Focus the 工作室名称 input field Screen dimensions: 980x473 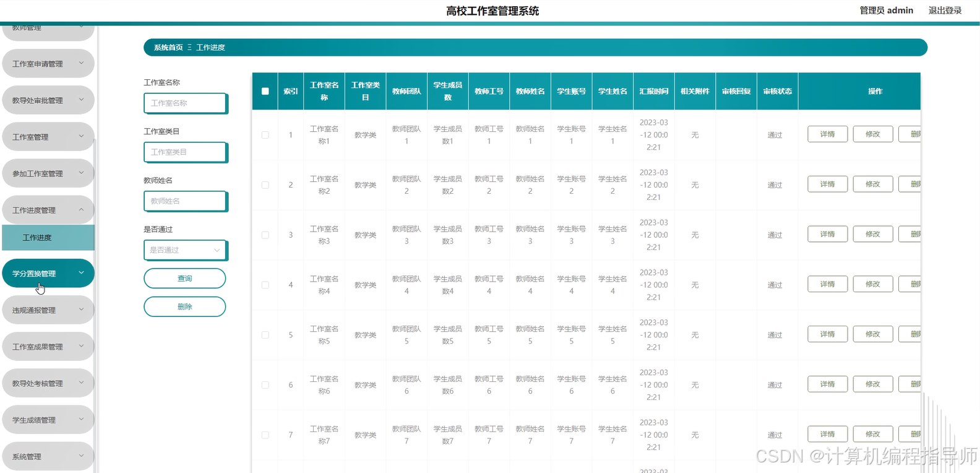(x=185, y=103)
